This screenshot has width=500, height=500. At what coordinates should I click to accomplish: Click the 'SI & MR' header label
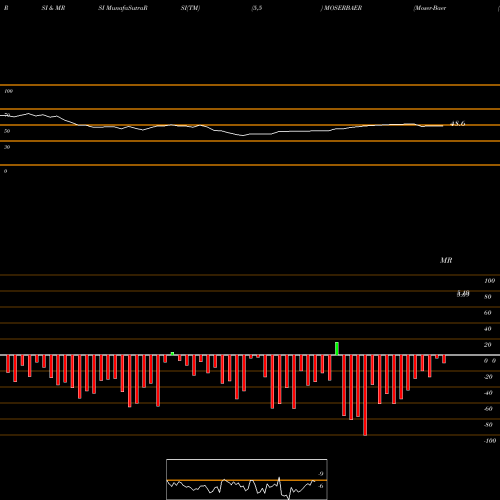click(x=53, y=8)
